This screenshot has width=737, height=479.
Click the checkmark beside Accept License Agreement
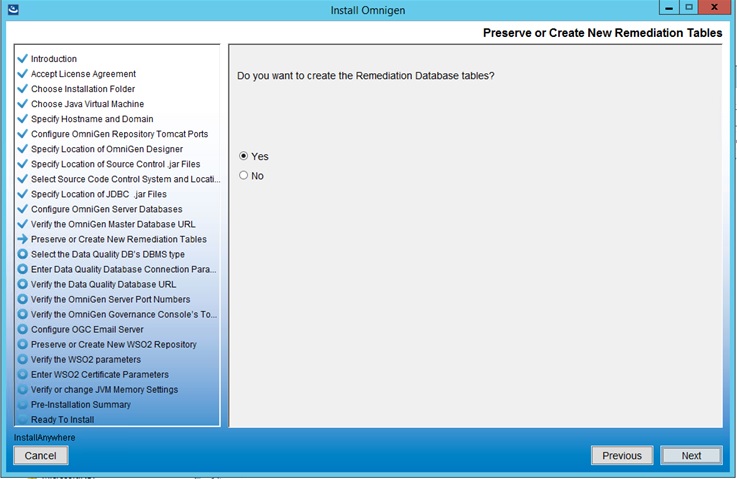(x=23, y=73)
